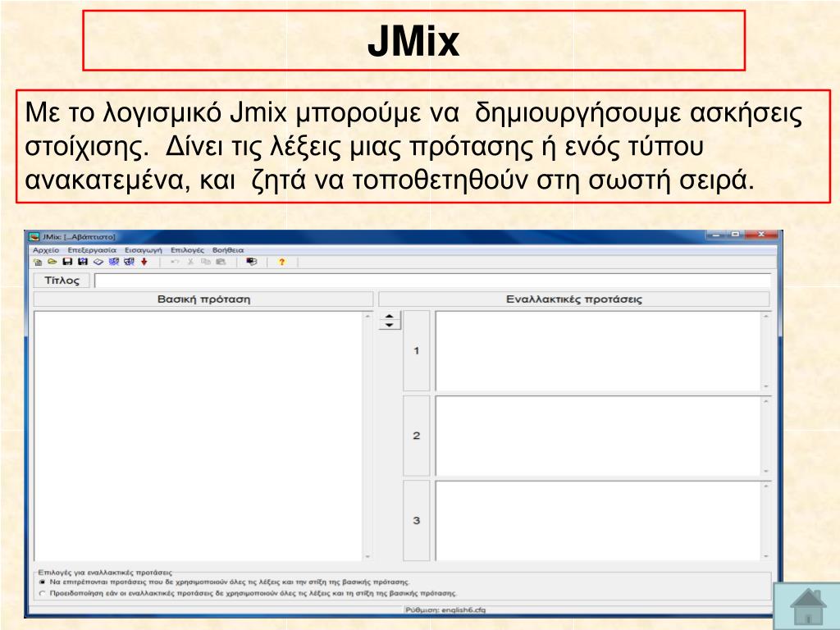
Task: Click the Copy toolbar icon
Action: [206, 262]
